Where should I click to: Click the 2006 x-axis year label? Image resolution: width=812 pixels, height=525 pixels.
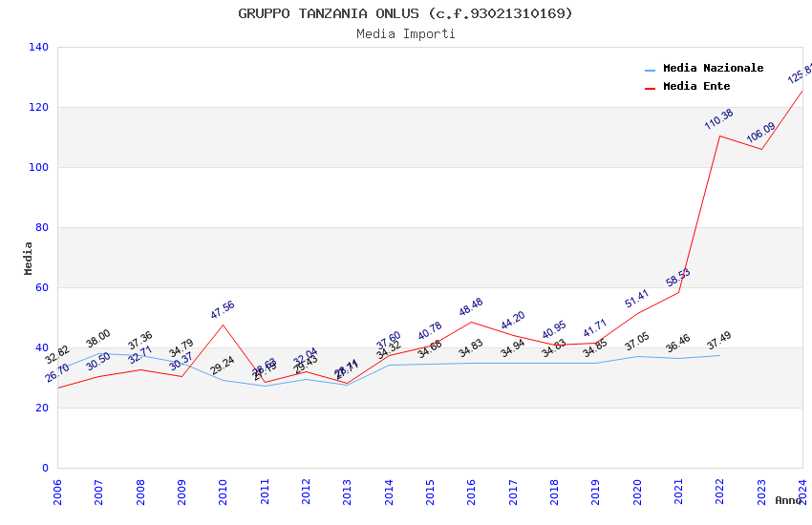(57, 492)
